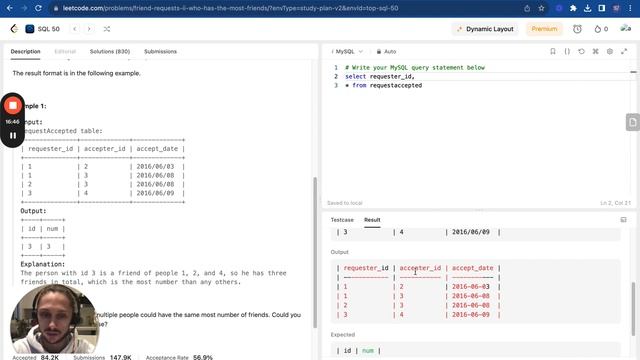Click the 'Acceptance Rate 56.9%' stat
Viewport: 640px width, 360px height.
(x=179, y=357)
